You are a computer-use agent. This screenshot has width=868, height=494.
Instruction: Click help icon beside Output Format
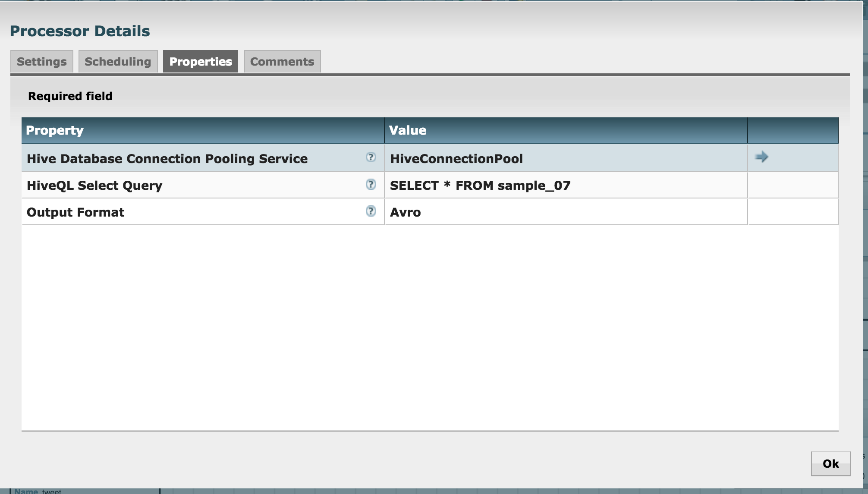371,212
